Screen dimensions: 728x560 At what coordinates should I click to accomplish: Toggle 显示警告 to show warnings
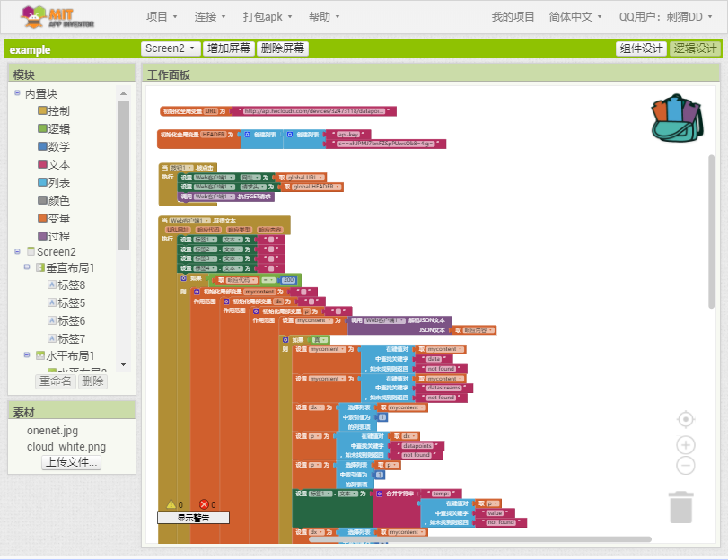[193, 517]
